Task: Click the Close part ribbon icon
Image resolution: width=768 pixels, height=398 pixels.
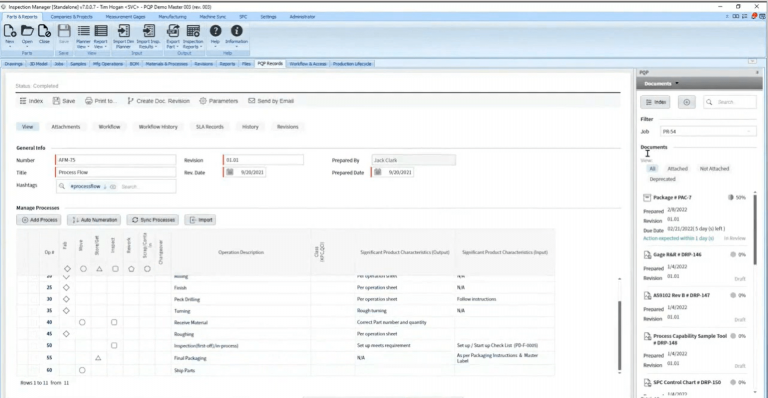Action: tap(44, 31)
